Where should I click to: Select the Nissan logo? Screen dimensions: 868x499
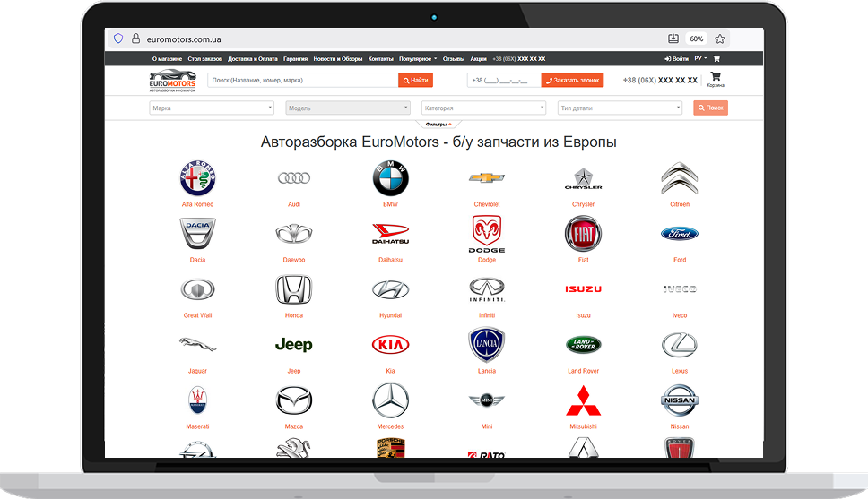point(679,400)
